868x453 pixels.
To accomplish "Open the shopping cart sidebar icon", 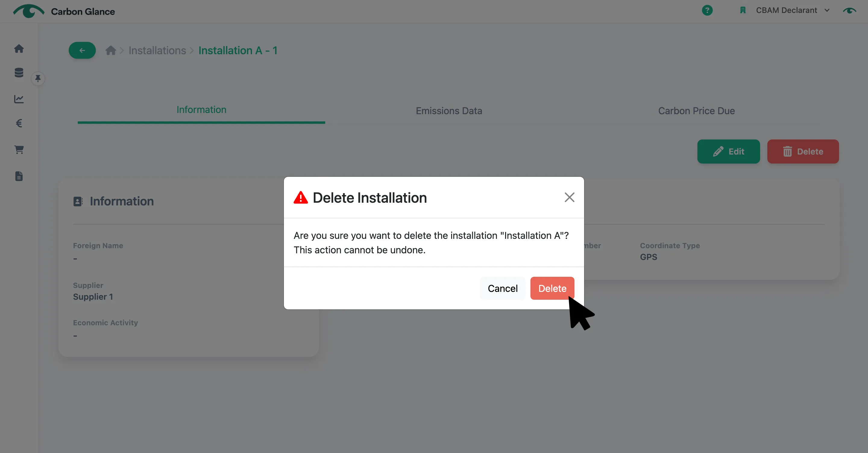I will coord(19,149).
